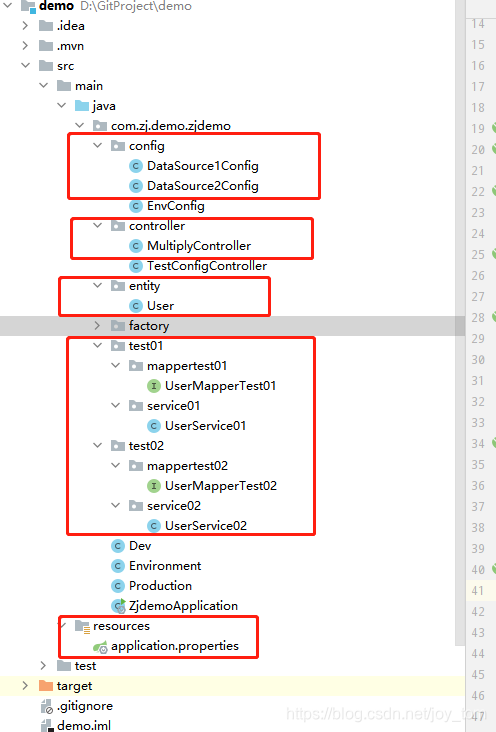
Task: Click the UserService01 class icon
Action: [x=154, y=426]
